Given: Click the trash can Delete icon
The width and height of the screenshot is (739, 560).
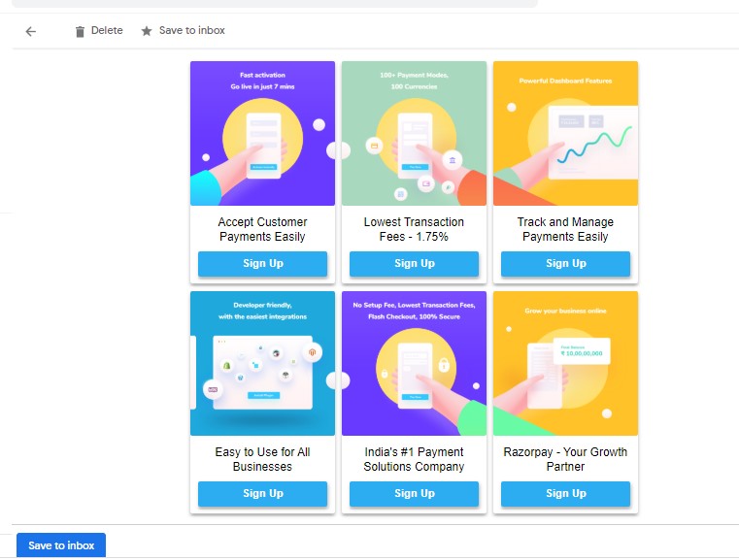Looking at the screenshot, I should click(80, 31).
